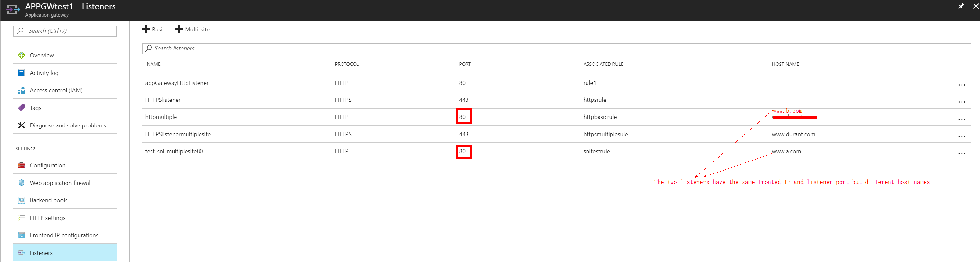The image size is (980, 262).
Task: Select Listeners in the settings menu
Action: (x=41, y=253)
